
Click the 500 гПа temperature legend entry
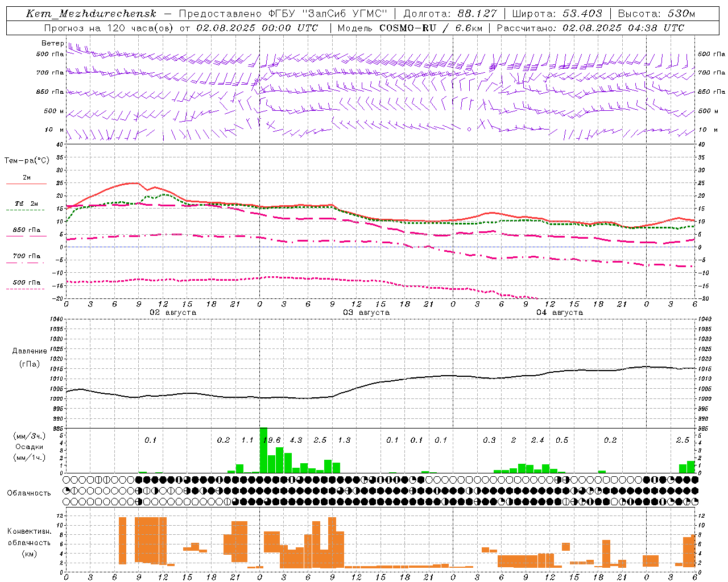(x=26, y=282)
